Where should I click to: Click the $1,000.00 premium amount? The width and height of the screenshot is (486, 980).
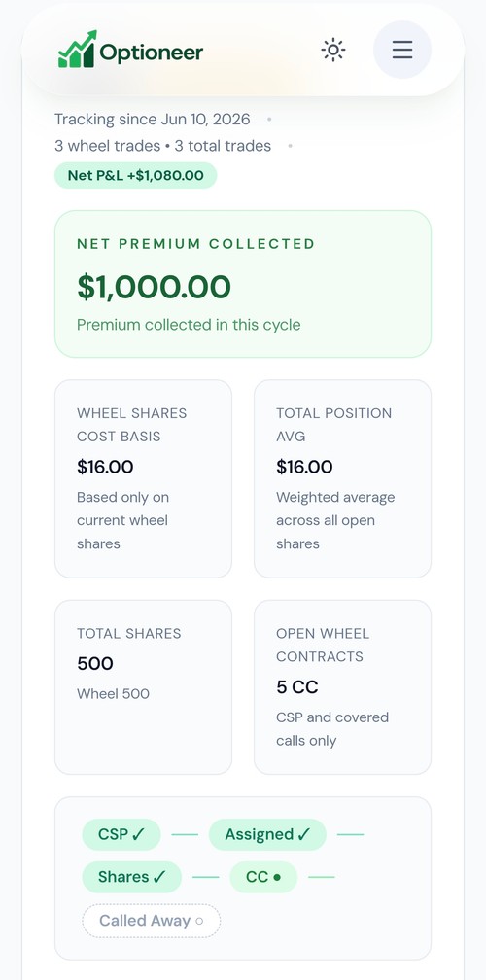coord(154,286)
